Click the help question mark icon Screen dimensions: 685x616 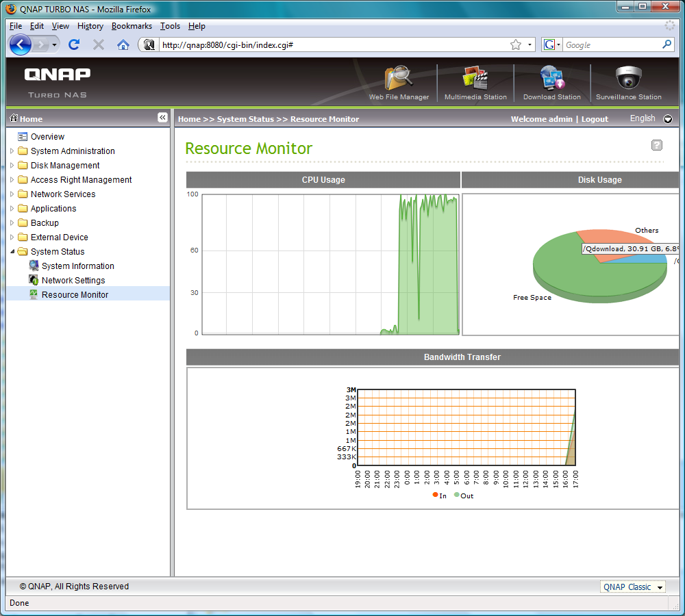click(657, 145)
